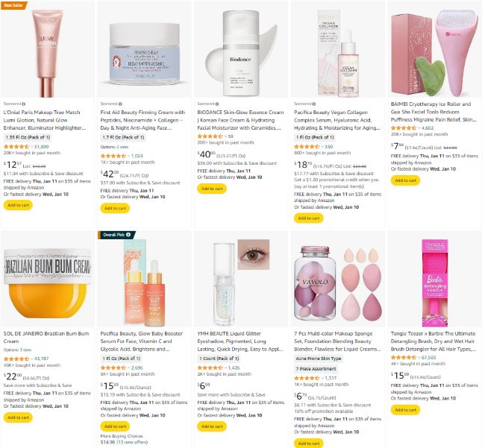
Task: Expand rating dropdown beside 1,426 reviews
Action: tap(225, 368)
